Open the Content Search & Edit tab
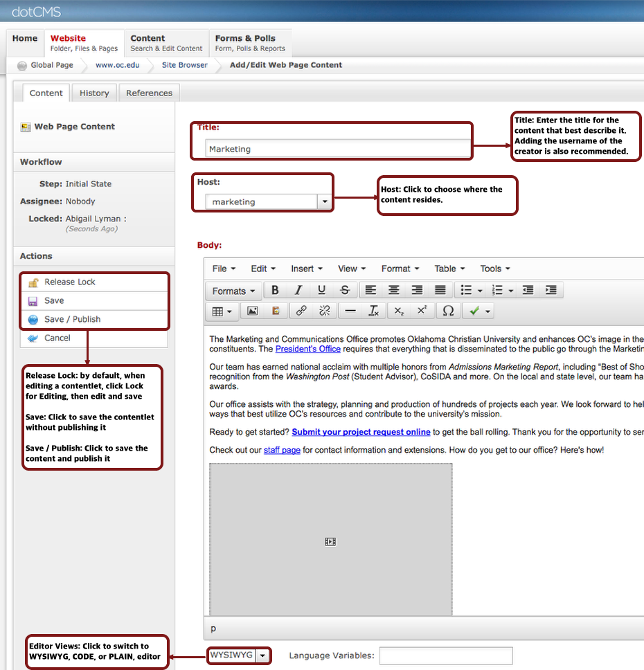 coord(166,43)
